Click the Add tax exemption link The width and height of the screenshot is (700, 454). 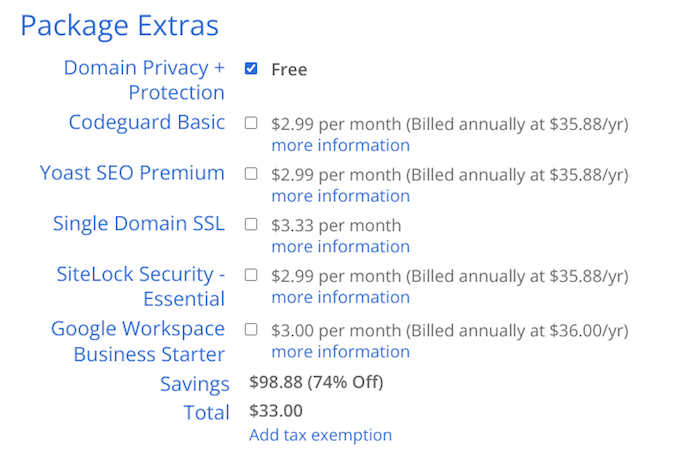pyautogui.click(x=320, y=435)
